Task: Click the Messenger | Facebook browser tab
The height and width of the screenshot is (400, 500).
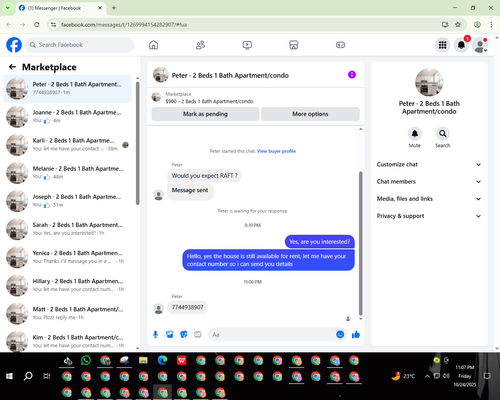Action: [x=60, y=8]
